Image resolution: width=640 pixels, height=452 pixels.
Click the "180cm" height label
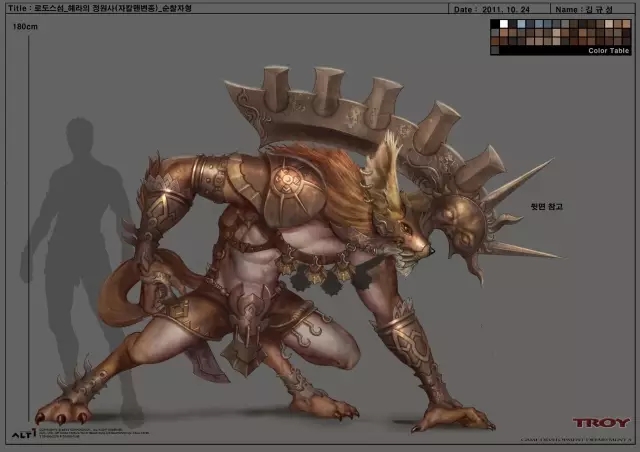tap(25, 27)
